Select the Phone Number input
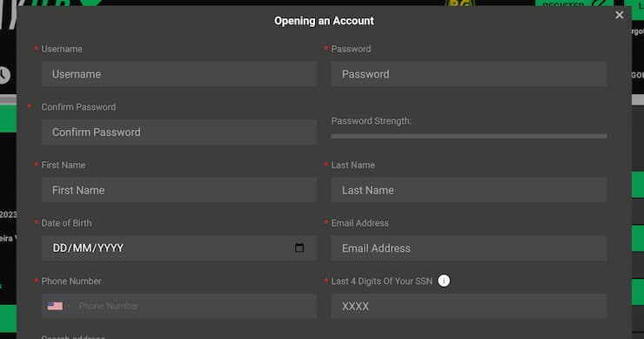The height and width of the screenshot is (339, 644). coord(194,306)
